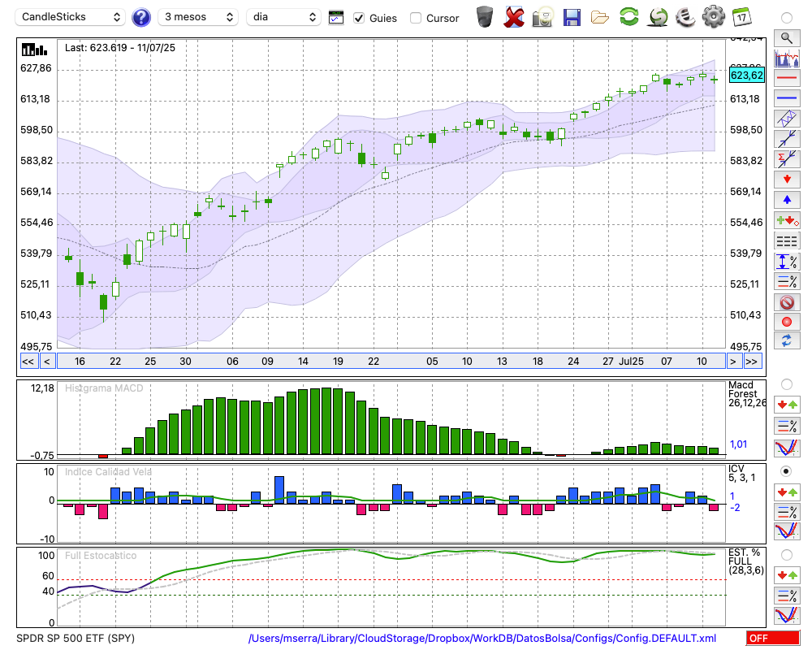This screenshot has width=812, height=650.
Task: Open the calendar icon showing 17
Action: pos(741,17)
